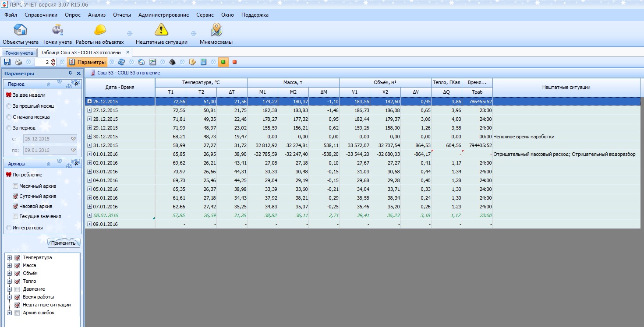Expand the 01.01.2016 table row
644x327 pixels.
(89, 154)
